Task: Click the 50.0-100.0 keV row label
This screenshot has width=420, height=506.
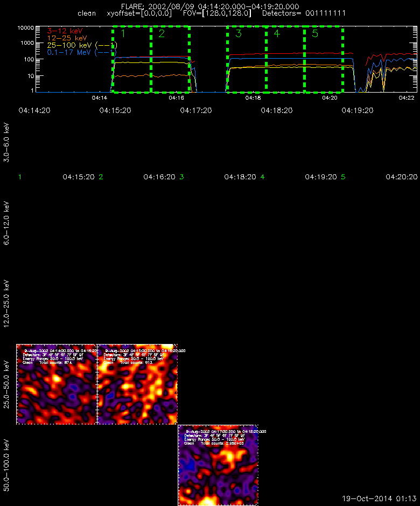Action: (6, 465)
